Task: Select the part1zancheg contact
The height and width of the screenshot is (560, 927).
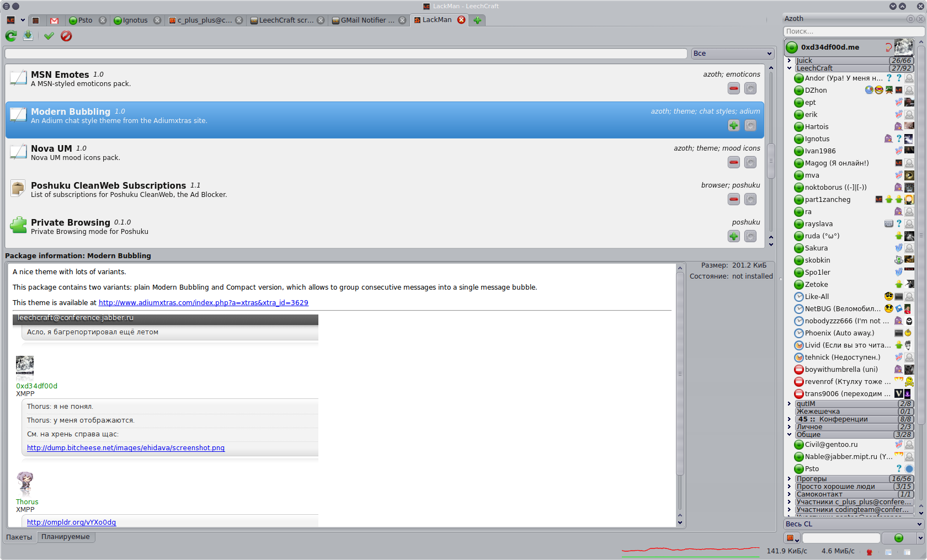Action: coord(854,200)
